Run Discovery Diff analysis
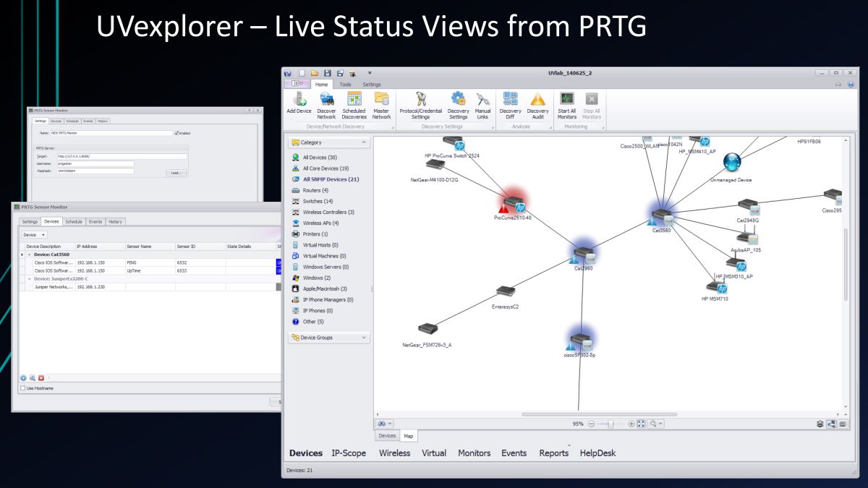Screen dimensions: 868x488 click(x=510, y=105)
